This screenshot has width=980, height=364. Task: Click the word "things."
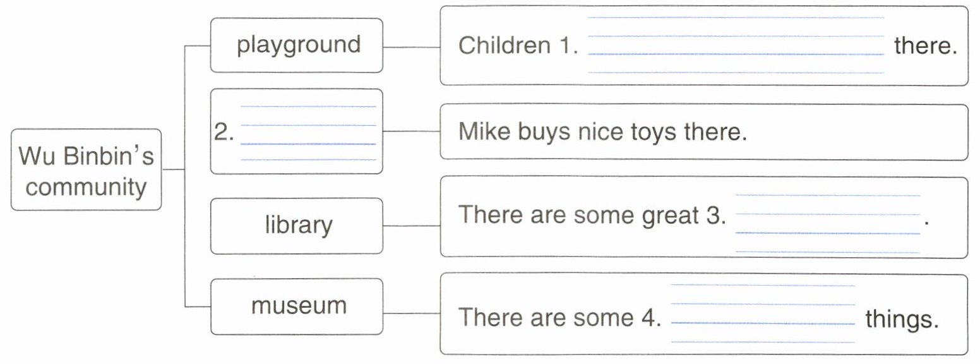click(902, 318)
